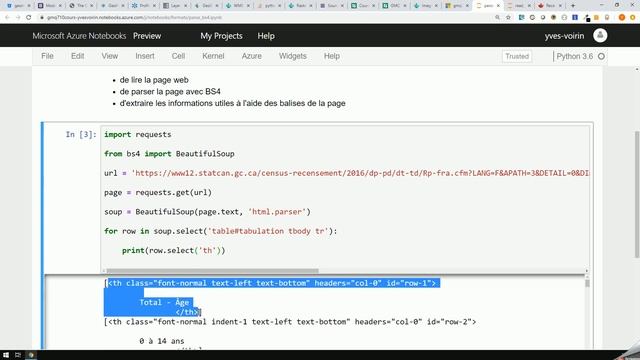Click the address bar URL
Screen dimensions: 640x360
pos(134,18)
